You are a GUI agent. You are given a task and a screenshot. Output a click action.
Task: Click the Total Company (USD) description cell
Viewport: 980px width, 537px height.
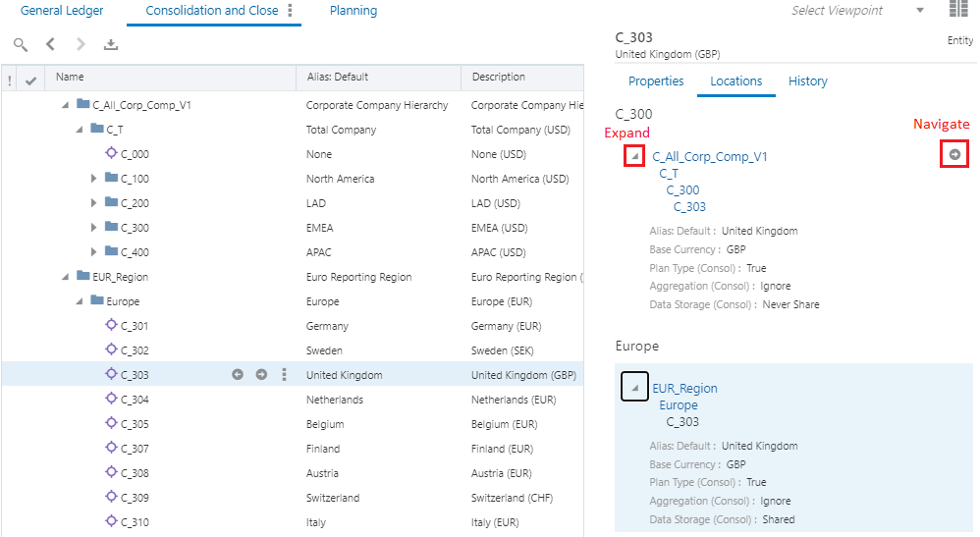pos(520,130)
